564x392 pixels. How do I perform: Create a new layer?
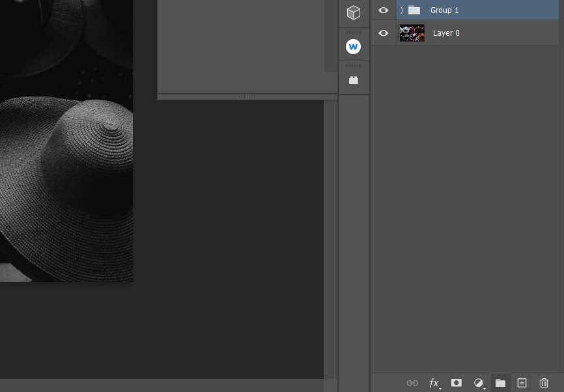click(x=522, y=383)
